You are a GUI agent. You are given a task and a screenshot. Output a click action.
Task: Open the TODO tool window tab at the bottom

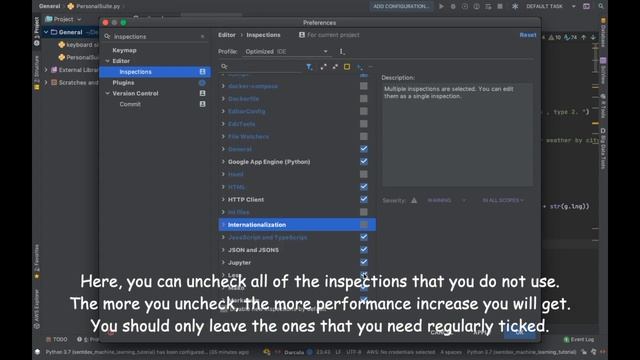[57, 339]
